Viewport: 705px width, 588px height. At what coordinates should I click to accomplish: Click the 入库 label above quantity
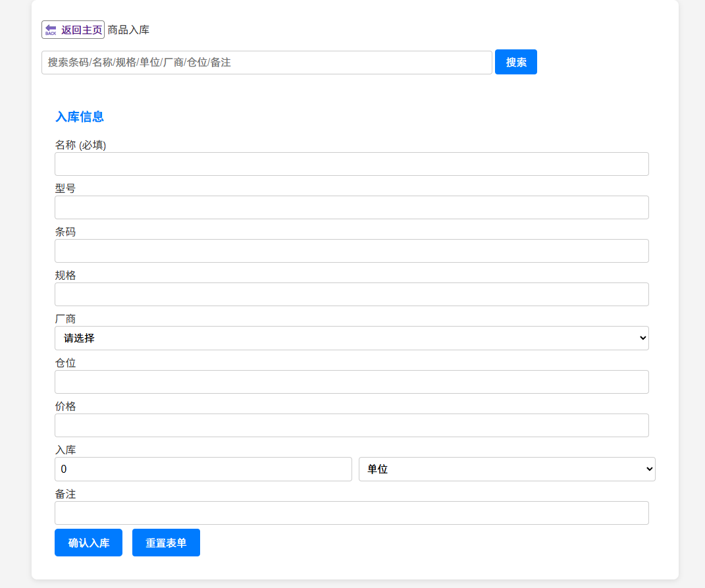[65, 450]
